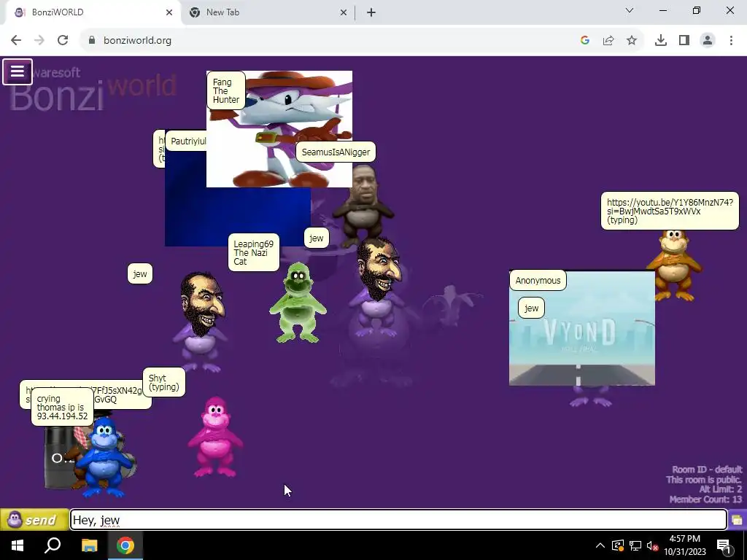Click the Room ID - default text

707,470
